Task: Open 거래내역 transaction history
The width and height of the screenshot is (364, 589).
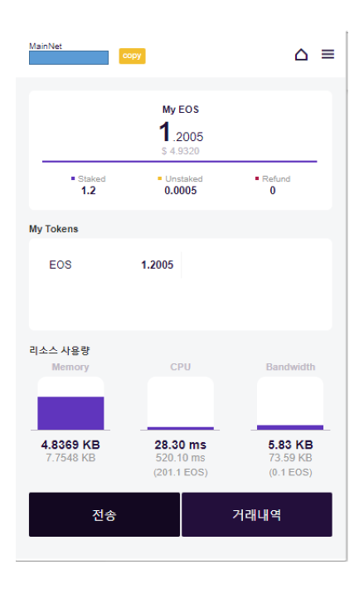Action: pyautogui.click(x=257, y=514)
